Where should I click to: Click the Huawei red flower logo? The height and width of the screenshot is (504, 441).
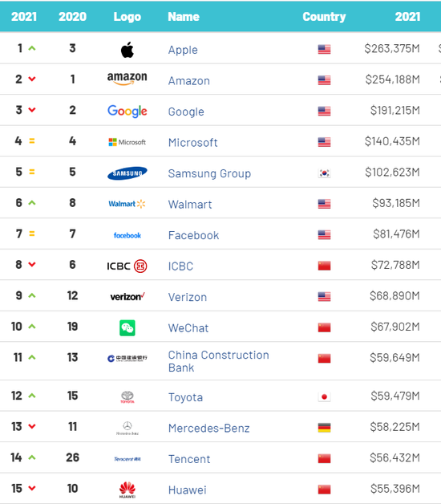127,490
